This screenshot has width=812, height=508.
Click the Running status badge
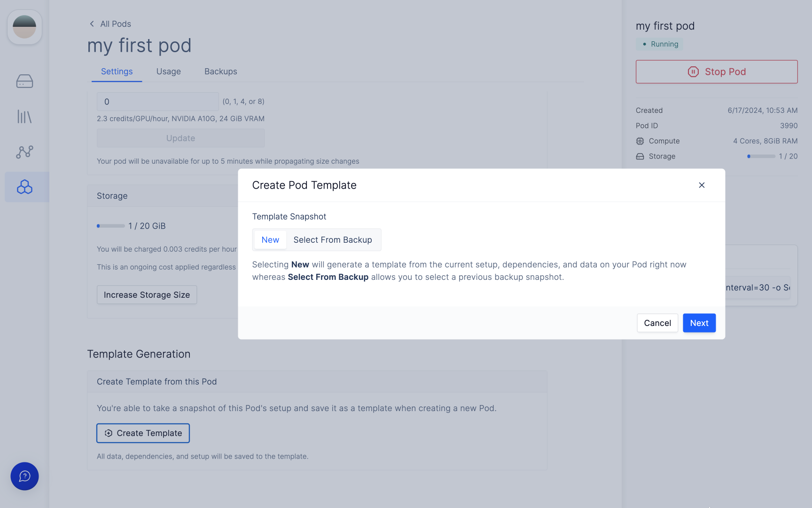pos(659,44)
